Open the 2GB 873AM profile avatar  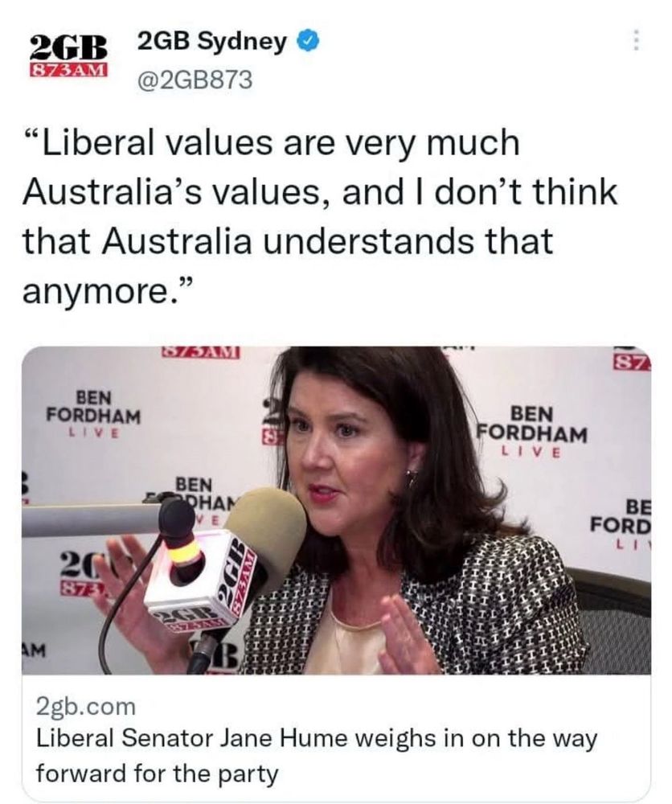[68, 56]
